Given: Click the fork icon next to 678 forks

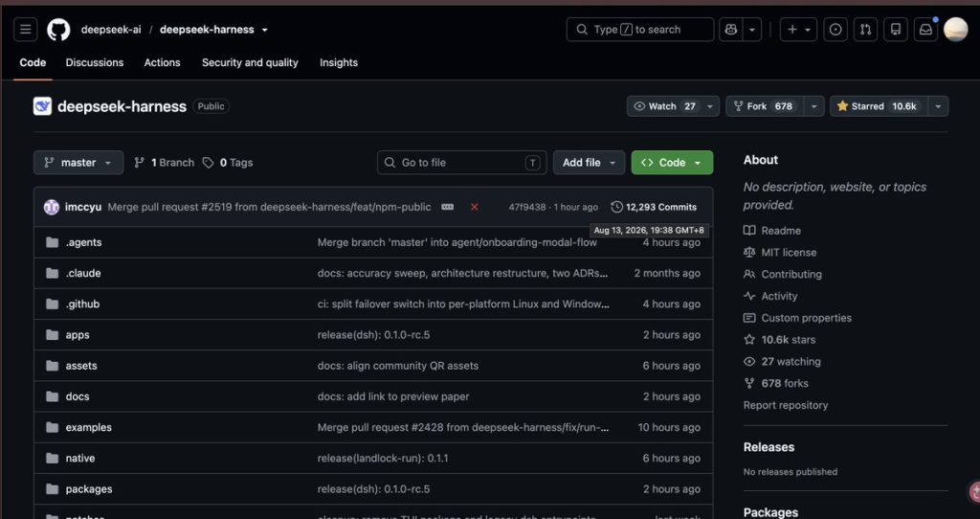Looking at the screenshot, I should click(x=749, y=383).
